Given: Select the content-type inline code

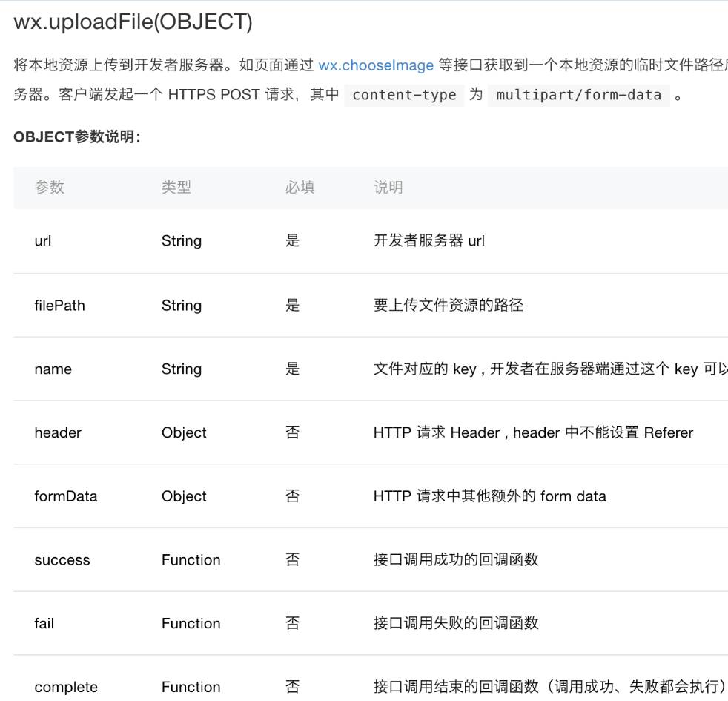Looking at the screenshot, I should [x=404, y=95].
